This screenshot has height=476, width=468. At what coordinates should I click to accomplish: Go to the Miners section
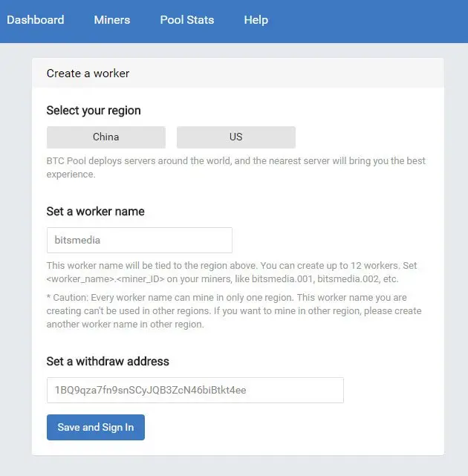pos(112,20)
